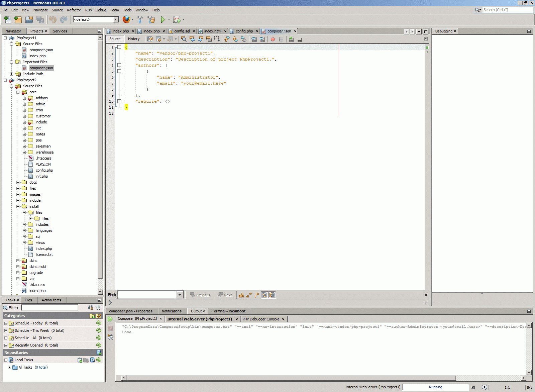Expand the addons folder
Screen dimensions: 535x392
(24, 98)
